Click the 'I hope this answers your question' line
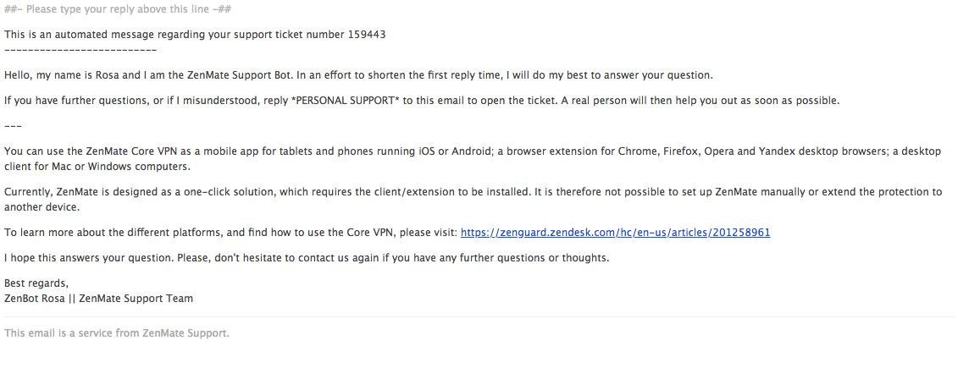Image resolution: width=980 pixels, height=379 pixels. click(307, 258)
